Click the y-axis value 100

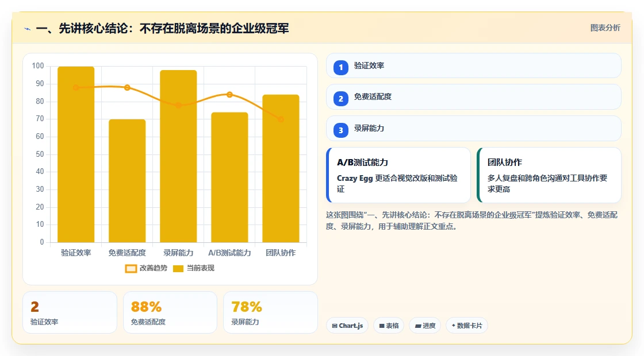point(38,66)
